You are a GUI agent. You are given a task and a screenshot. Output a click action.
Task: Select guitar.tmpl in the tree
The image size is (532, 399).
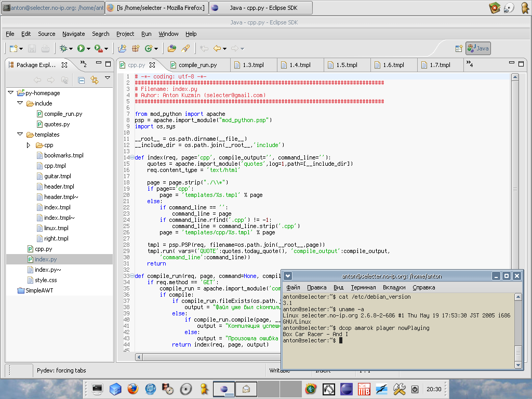pyautogui.click(x=58, y=176)
